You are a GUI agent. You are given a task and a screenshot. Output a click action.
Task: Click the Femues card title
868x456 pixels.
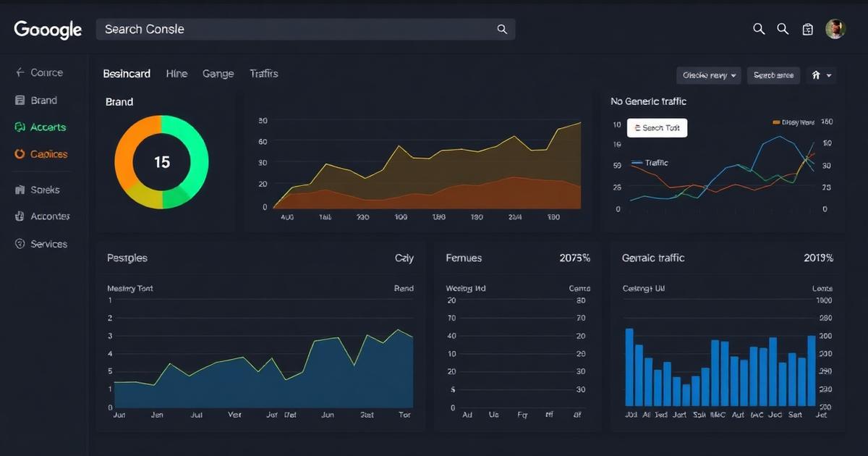point(464,258)
